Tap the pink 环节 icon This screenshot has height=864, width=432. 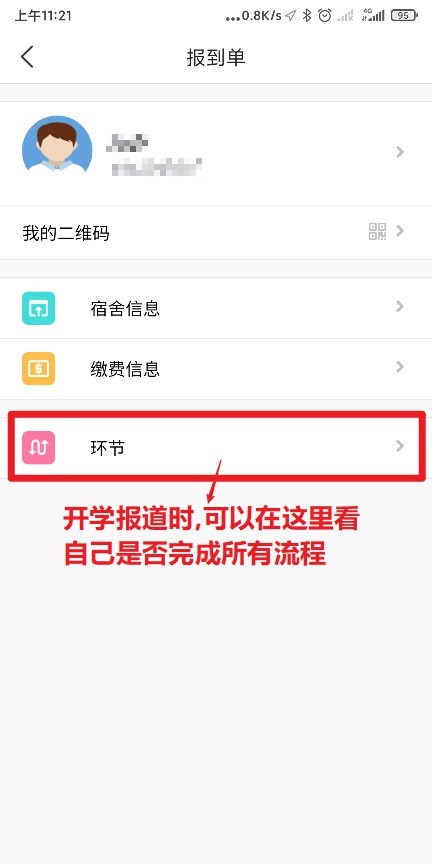click(x=39, y=447)
